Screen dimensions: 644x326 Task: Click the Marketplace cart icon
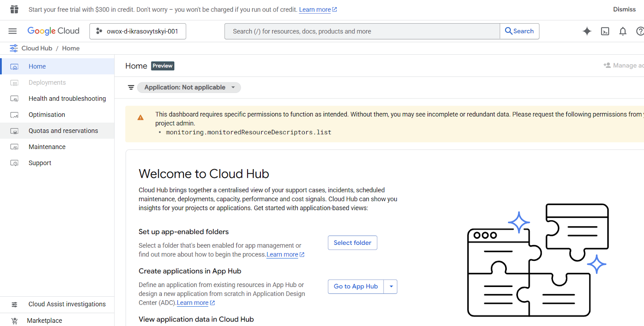point(14,321)
